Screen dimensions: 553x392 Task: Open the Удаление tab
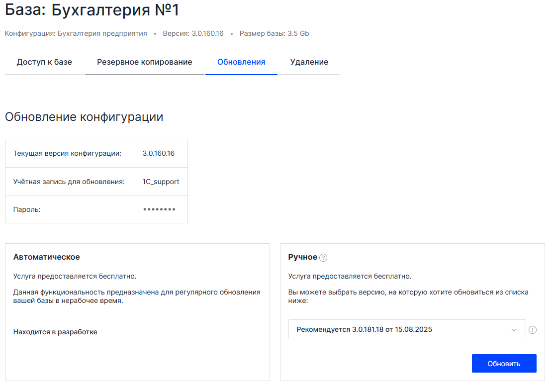point(309,62)
